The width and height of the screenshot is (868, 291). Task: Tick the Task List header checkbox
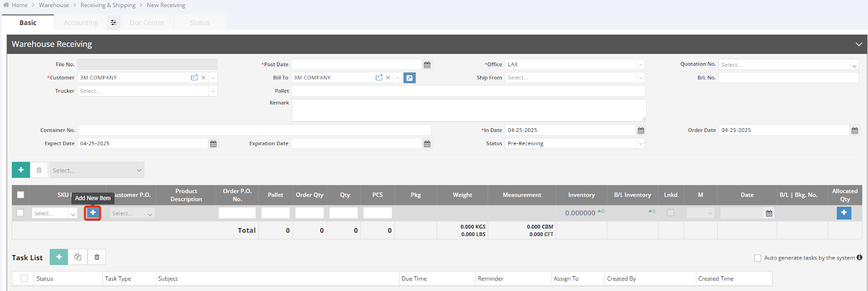24,279
